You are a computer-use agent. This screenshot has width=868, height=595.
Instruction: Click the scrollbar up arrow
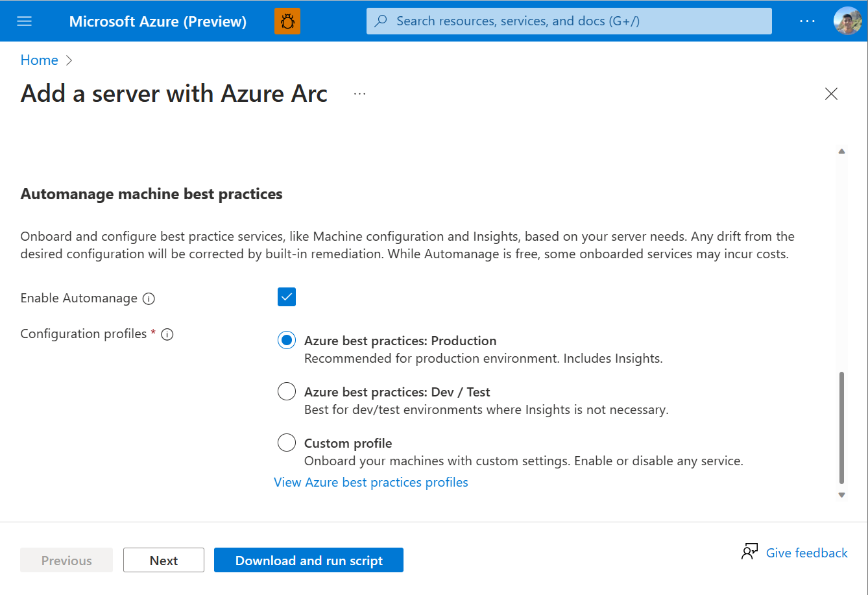tap(841, 151)
